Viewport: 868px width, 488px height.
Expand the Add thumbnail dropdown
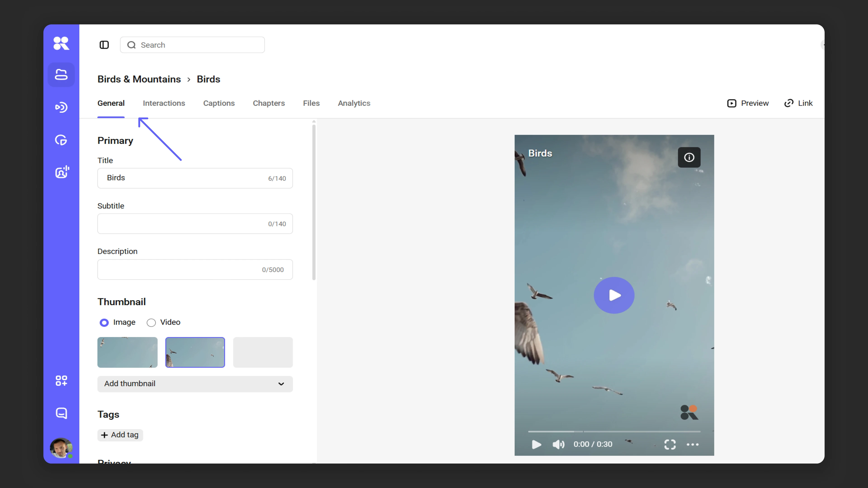[x=195, y=384]
